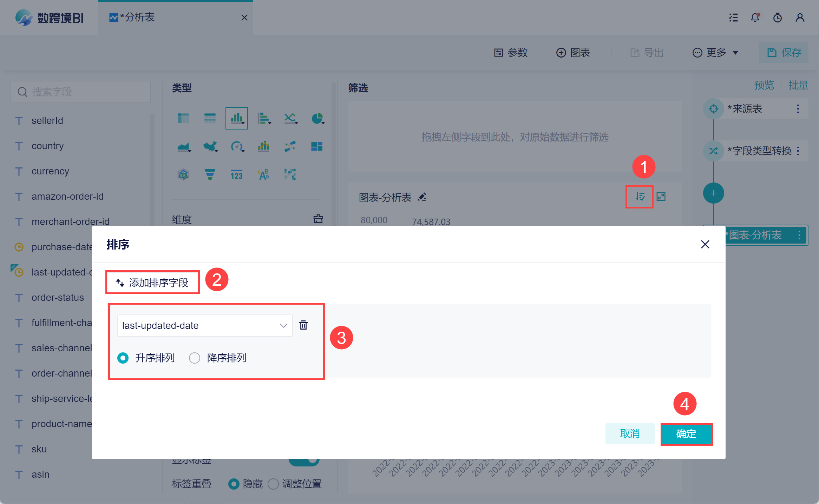Click the 预览 tab link
819x504 pixels.
pyautogui.click(x=764, y=85)
